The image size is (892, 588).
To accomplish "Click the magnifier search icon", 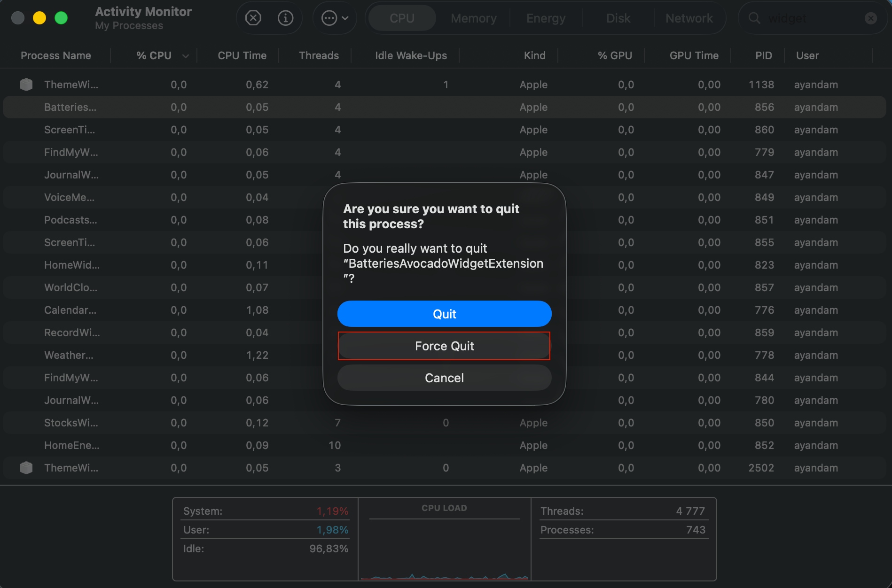I will coord(754,18).
